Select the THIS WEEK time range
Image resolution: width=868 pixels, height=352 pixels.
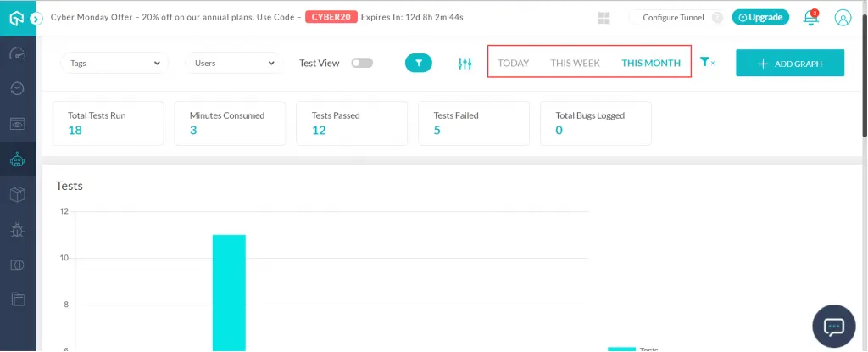[575, 63]
